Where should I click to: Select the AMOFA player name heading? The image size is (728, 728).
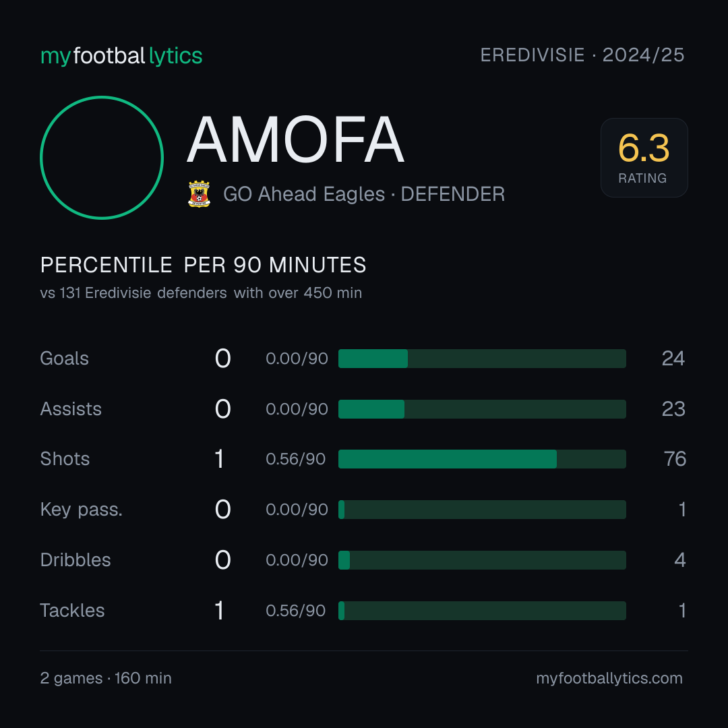pos(296,140)
